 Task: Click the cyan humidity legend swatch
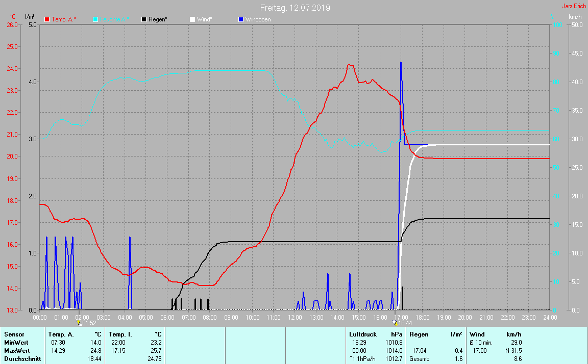(95, 19)
